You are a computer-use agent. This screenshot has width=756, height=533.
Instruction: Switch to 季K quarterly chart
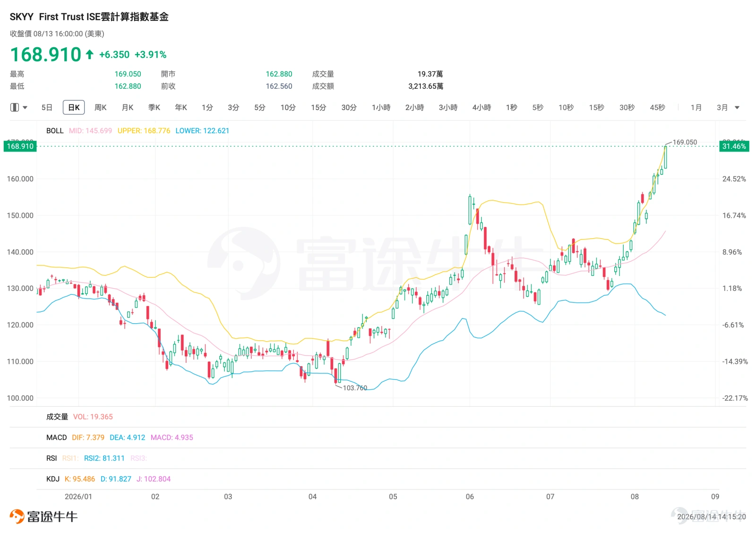[154, 108]
